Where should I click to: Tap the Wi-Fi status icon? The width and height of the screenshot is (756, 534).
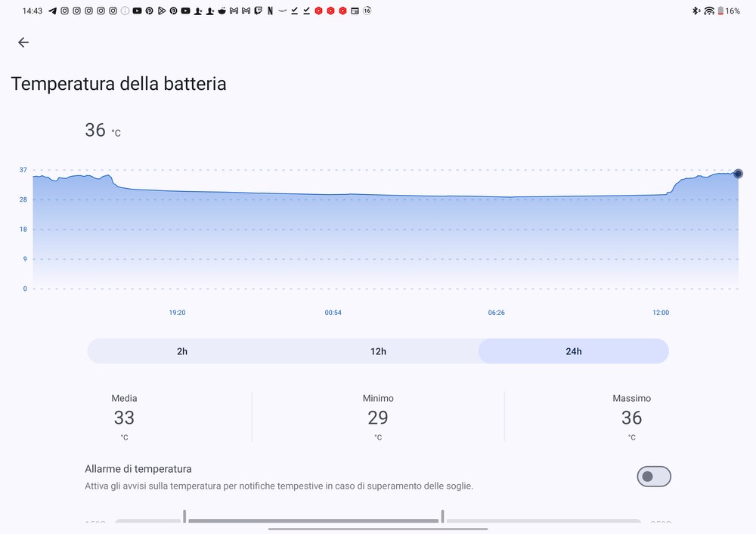[709, 11]
